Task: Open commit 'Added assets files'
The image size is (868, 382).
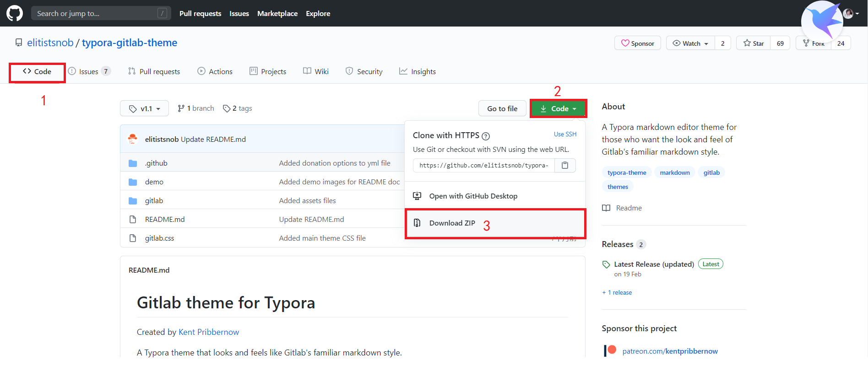Action: [x=307, y=200]
